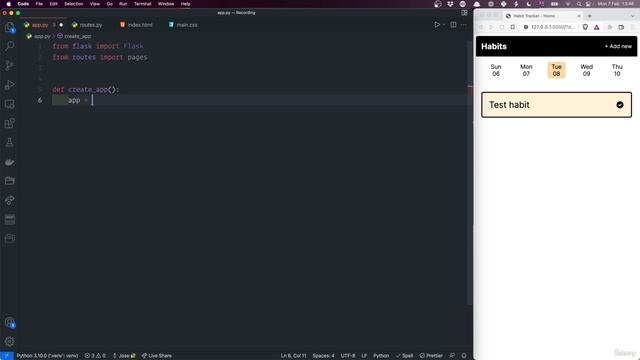Toggle Test habit completion checkmark
The image size is (640, 360).
(620, 105)
